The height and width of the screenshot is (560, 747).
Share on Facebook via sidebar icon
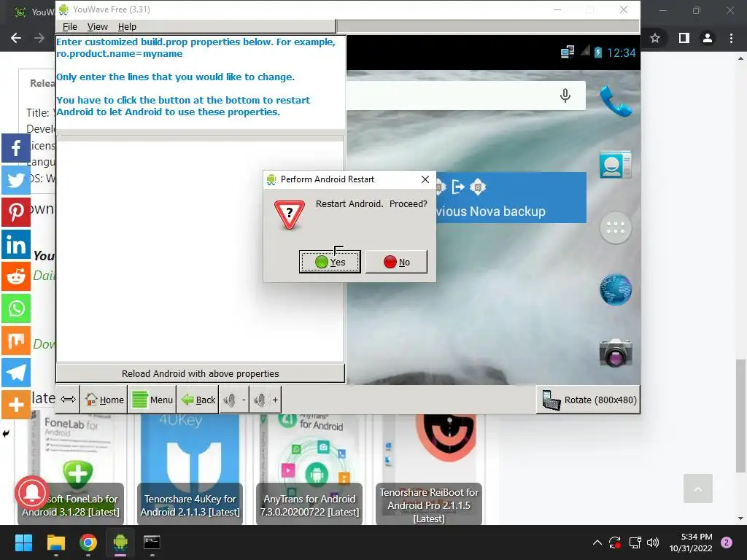tap(16, 148)
